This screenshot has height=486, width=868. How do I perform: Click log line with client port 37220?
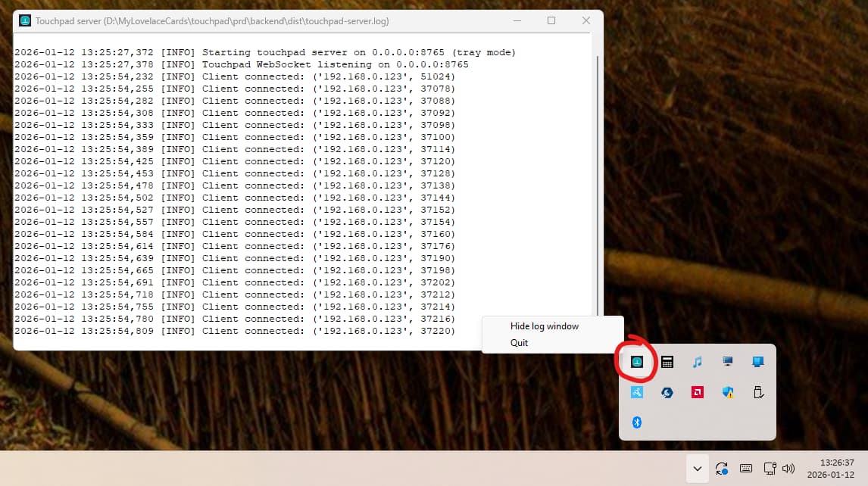coord(235,332)
